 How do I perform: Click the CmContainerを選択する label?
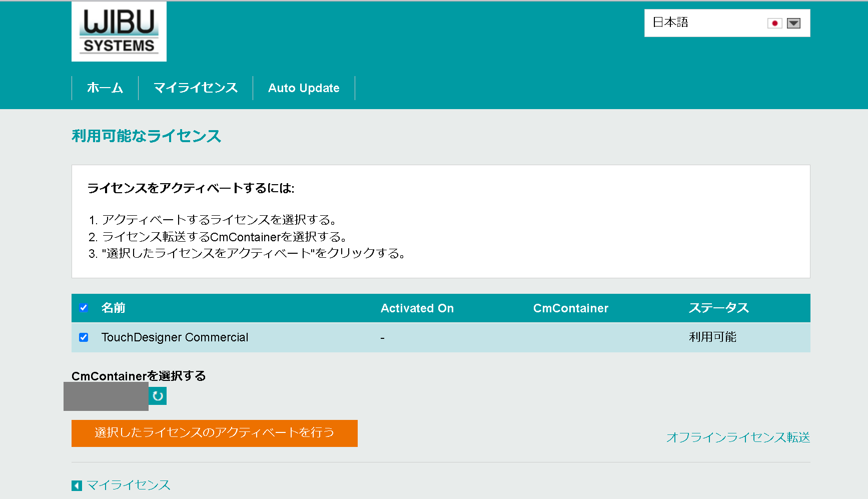[x=139, y=376]
